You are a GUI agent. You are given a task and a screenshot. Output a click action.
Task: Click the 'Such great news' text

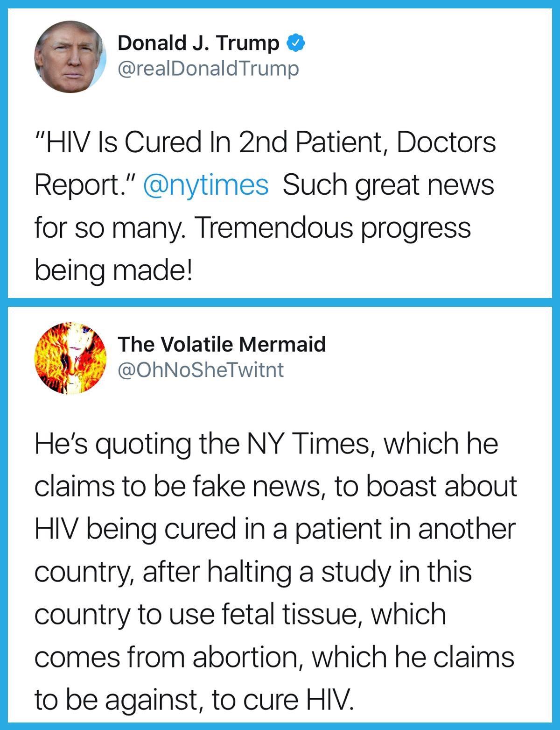tap(388, 186)
